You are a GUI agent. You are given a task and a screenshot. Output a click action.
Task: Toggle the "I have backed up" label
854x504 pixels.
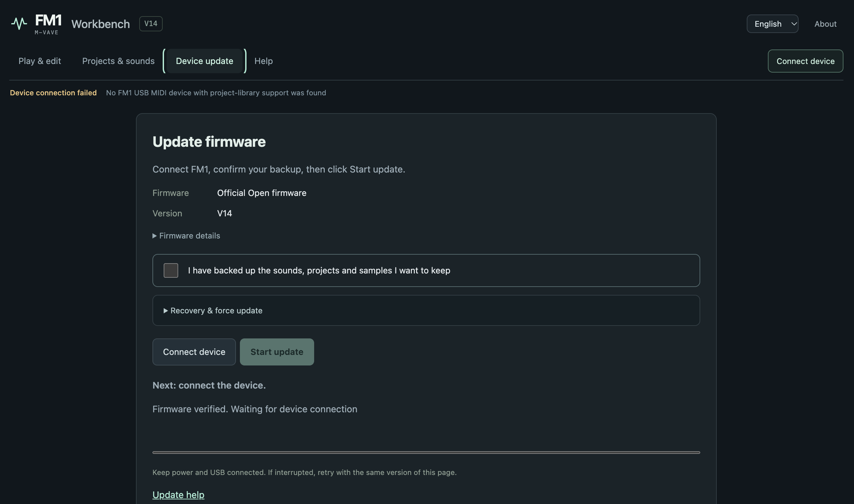click(319, 270)
